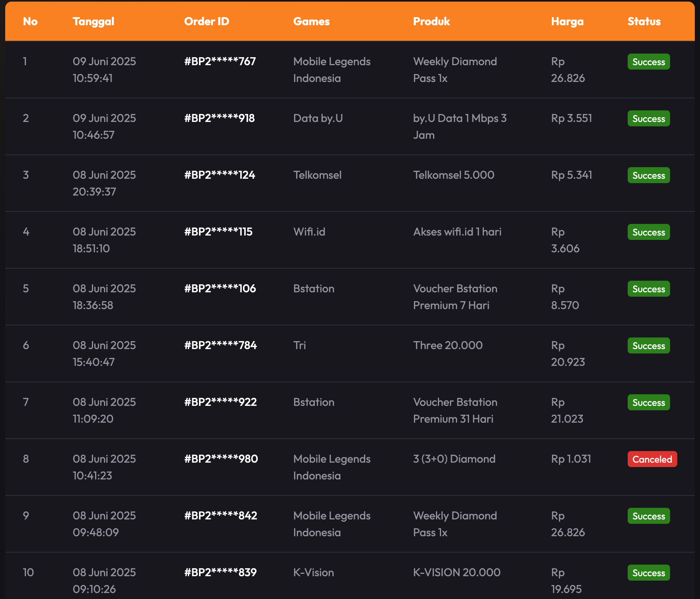Screen dimensions: 700x599
Task: Select date 08 Juni 2025 09:10:26
Action: 104,581
